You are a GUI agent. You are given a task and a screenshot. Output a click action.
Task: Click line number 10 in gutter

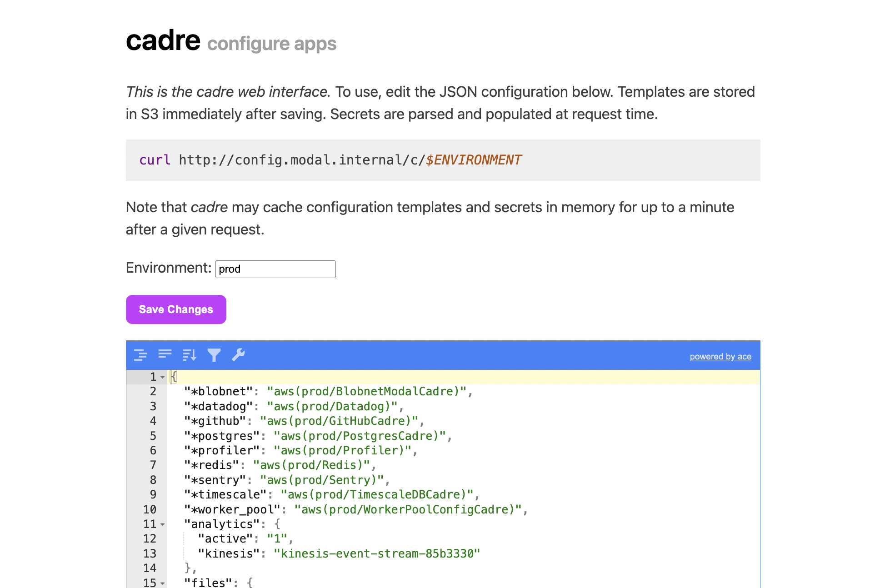[x=150, y=509]
